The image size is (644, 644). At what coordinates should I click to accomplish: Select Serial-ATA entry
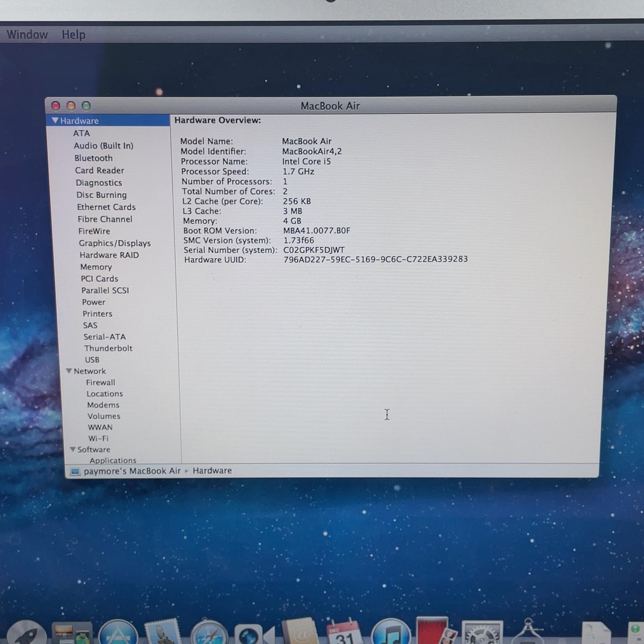coord(105,336)
